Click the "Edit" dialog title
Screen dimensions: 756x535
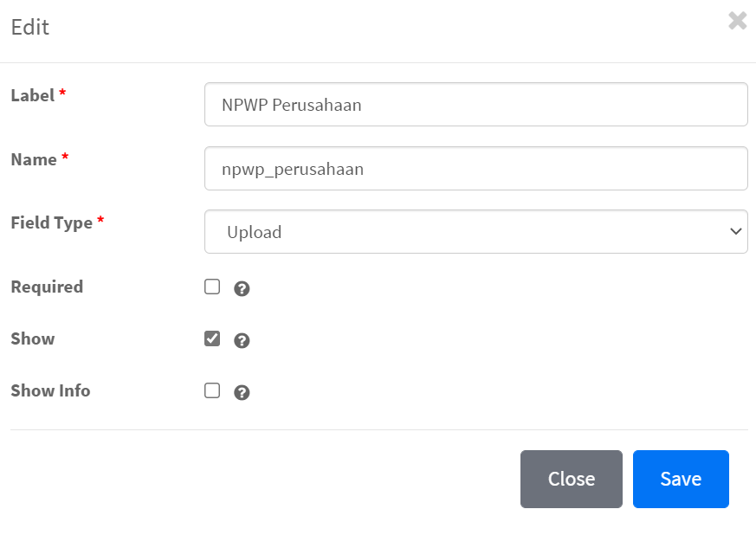click(x=30, y=27)
